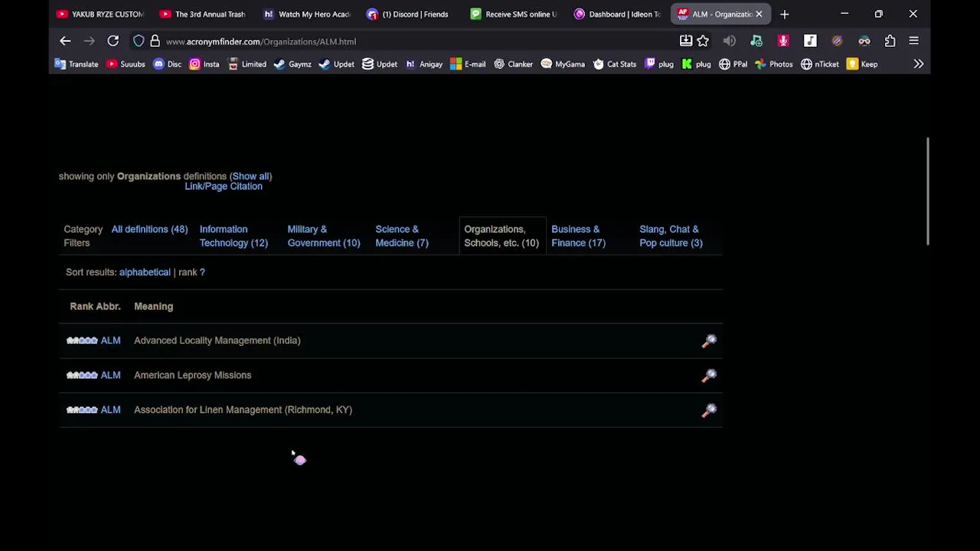The width and height of the screenshot is (980, 551).
Task: Click the gray speaker toolbar icon
Action: tap(729, 41)
